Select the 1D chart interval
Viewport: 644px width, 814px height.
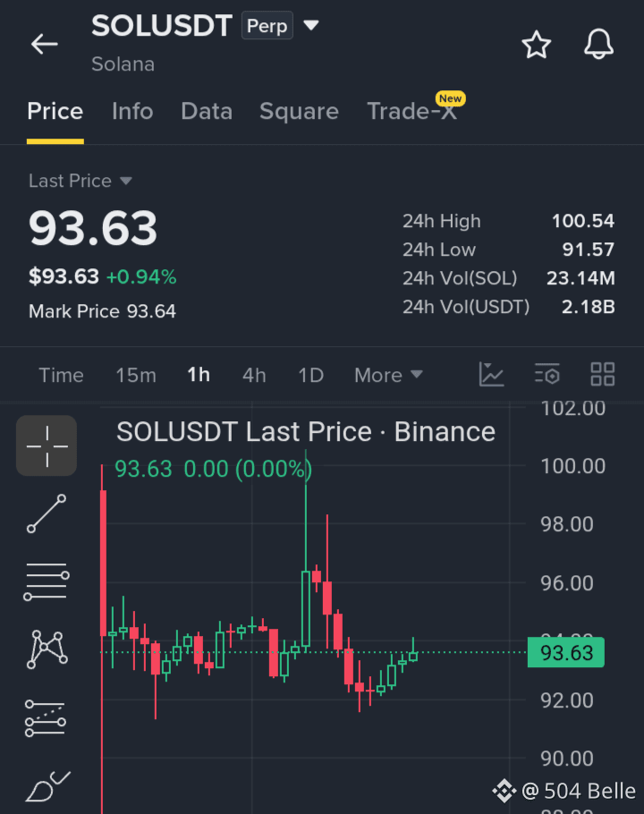tap(311, 375)
